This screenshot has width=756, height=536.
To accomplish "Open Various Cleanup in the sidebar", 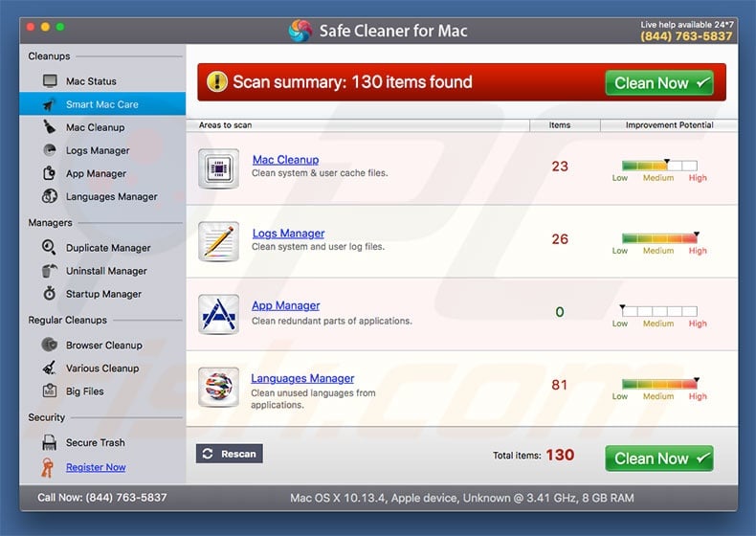I will pos(102,368).
